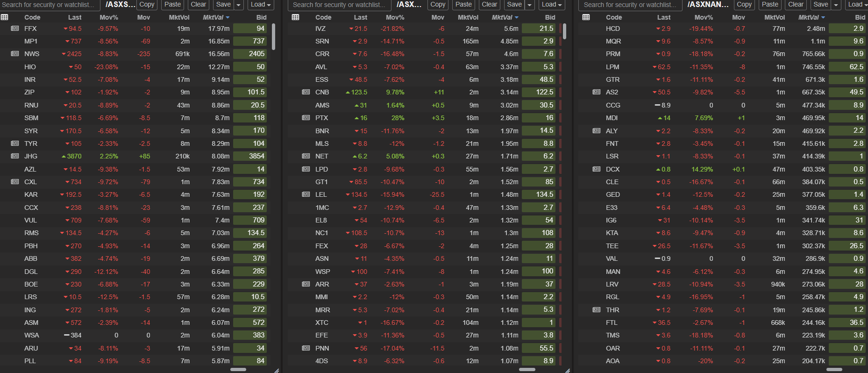The width and height of the screenshot is (868, 373).
Task: Click table columns icon in middle watchlist header
Action: pos(295,17)
